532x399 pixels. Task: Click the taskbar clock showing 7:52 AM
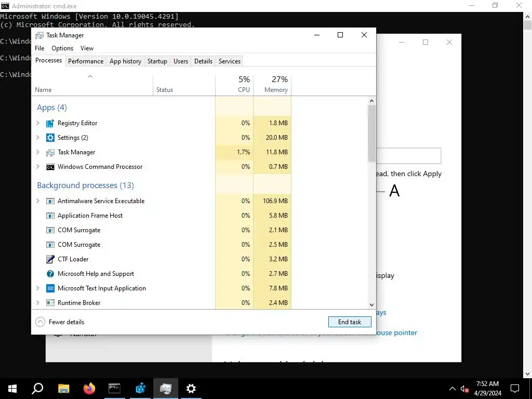tap(487, 389)
